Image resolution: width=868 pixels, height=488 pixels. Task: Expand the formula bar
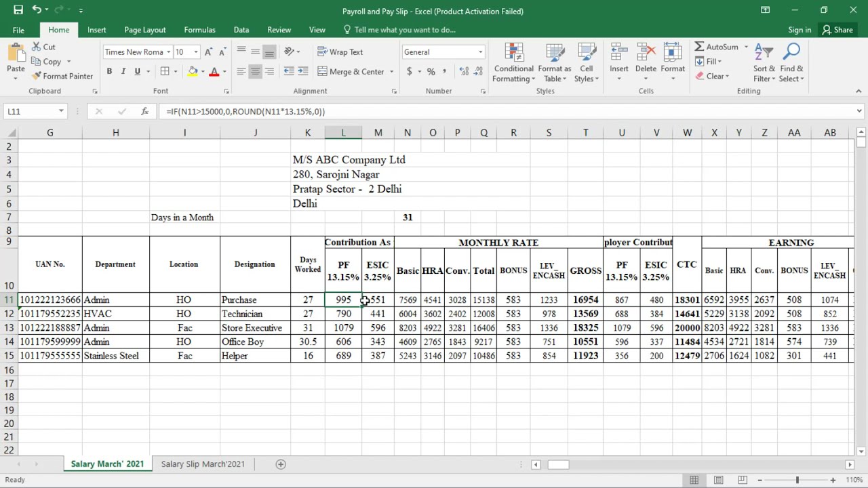tap(859, 111)
